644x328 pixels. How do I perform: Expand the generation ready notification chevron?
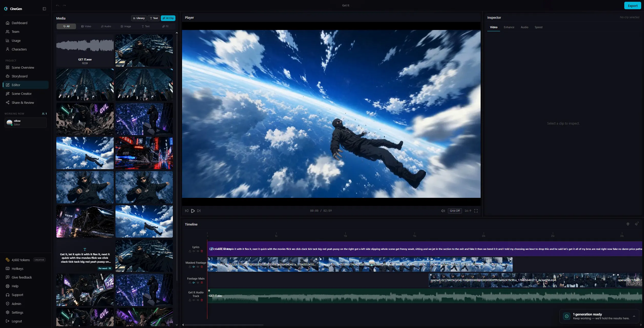pyautogui.click(x=634, y=316)
